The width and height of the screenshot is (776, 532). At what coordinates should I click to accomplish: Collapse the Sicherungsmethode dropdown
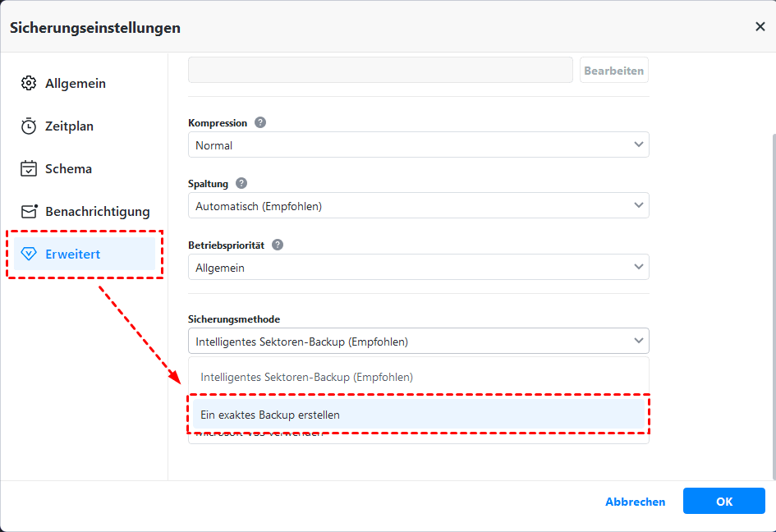(418, 341)
